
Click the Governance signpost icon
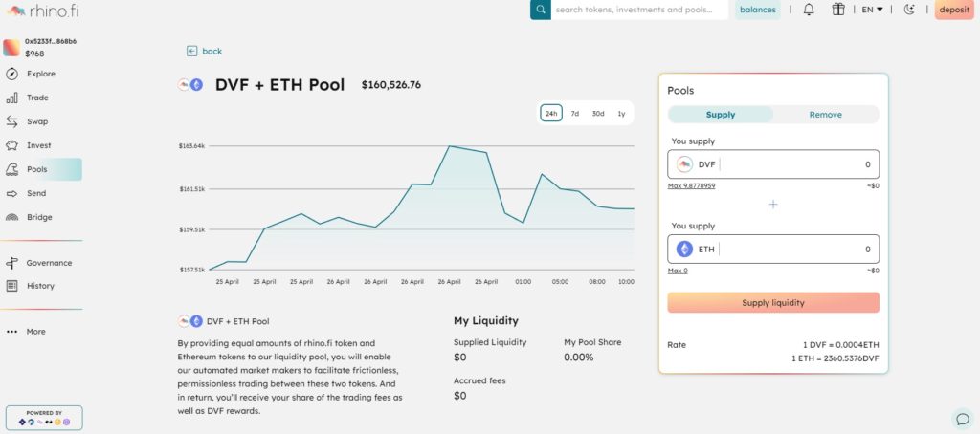coord(11,263)
